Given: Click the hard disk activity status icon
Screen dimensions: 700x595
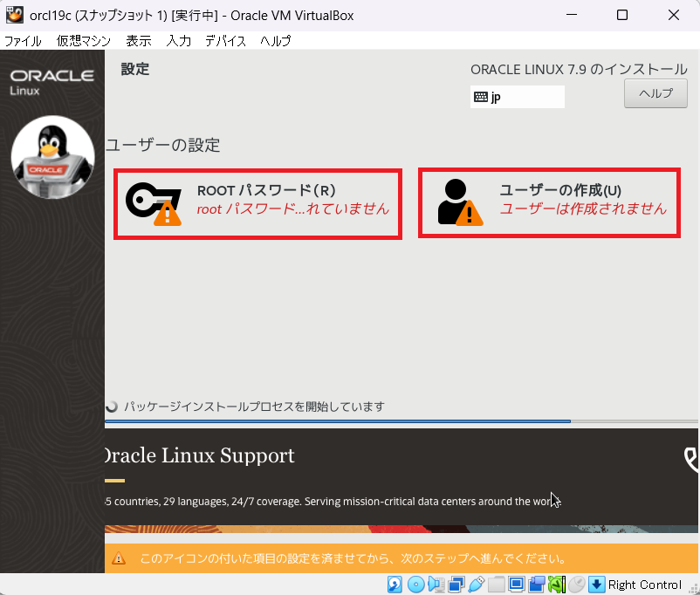Looking at the screenshot, I should pyautogui.click(x=395, y=585).
